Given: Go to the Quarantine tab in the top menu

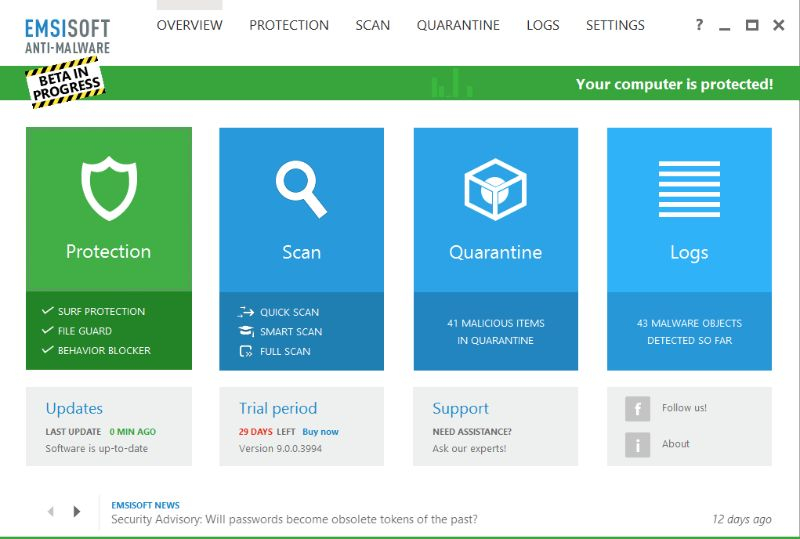Looking at the screenshot, I should click(458, 25).
